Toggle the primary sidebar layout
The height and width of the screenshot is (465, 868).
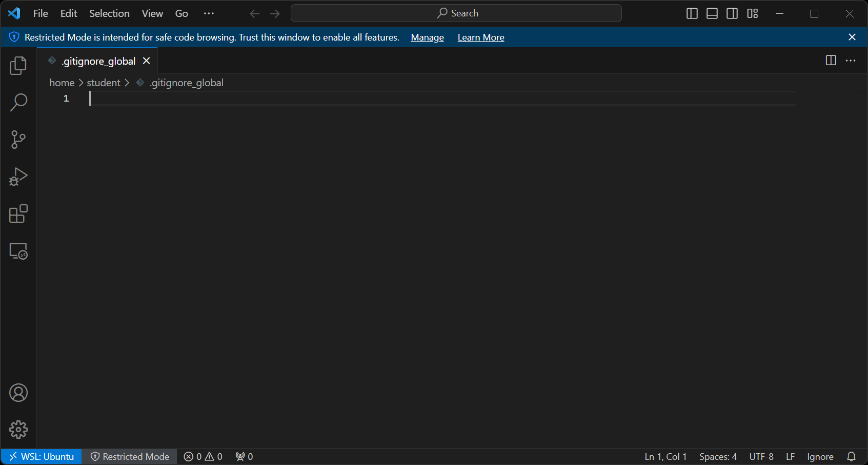pyautogui.click(x=692, y=13)
